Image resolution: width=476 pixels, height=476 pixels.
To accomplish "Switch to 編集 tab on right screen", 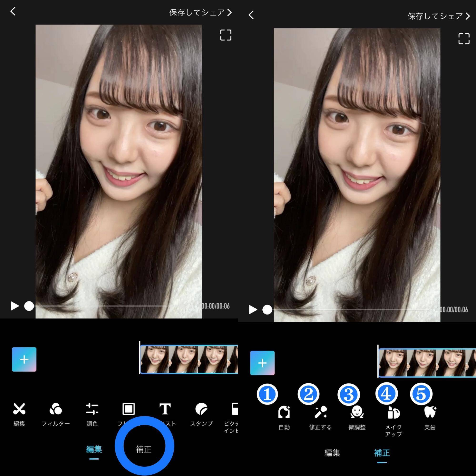I will tap(332, 453).
